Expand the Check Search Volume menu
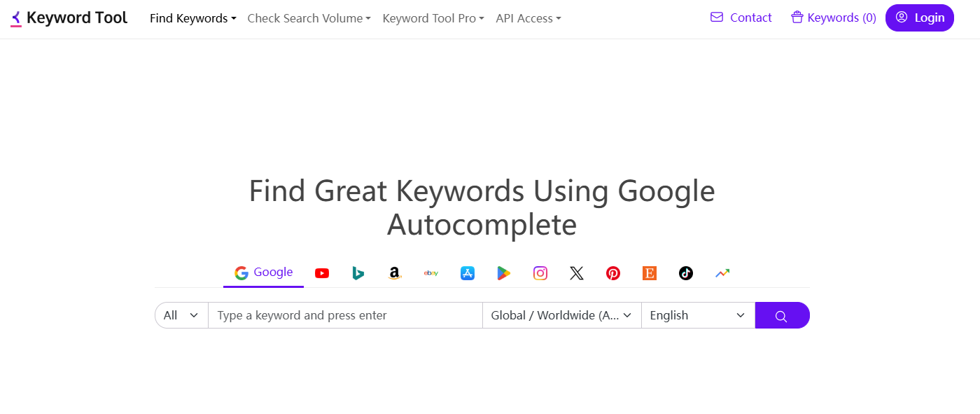This screenshot has width=980, height=414. point(309,18)
